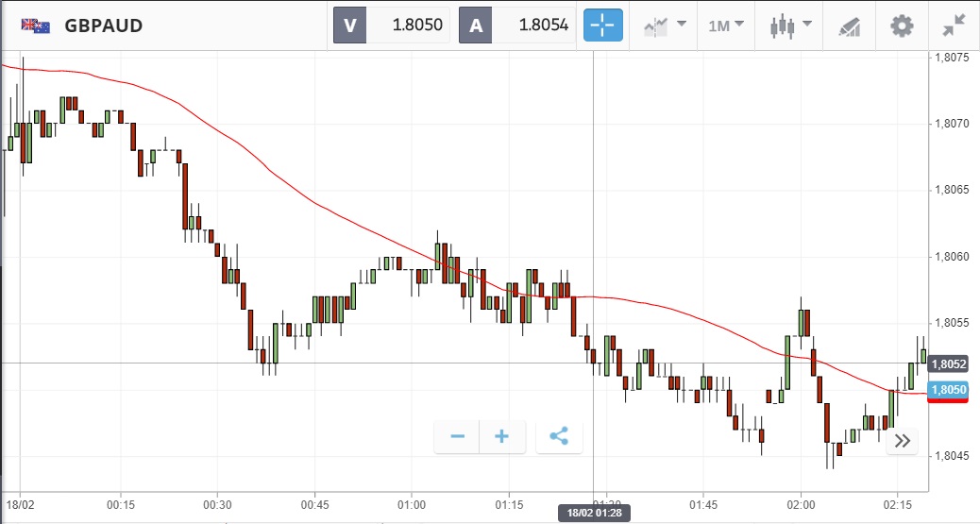Click the buy price 1.8054 field
The height and width of the screenshot is (524, 980).
pos(534,25)
